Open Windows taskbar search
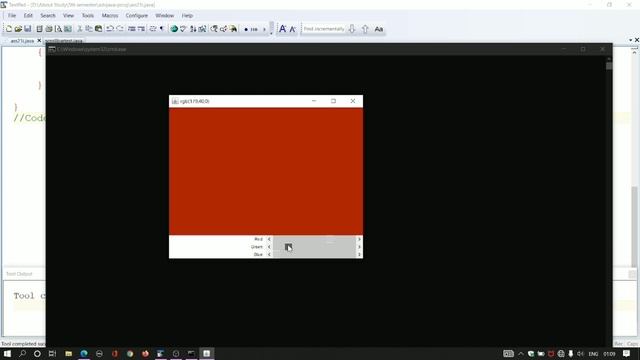Viewport: 640px width, 360px height. point(22,353)
